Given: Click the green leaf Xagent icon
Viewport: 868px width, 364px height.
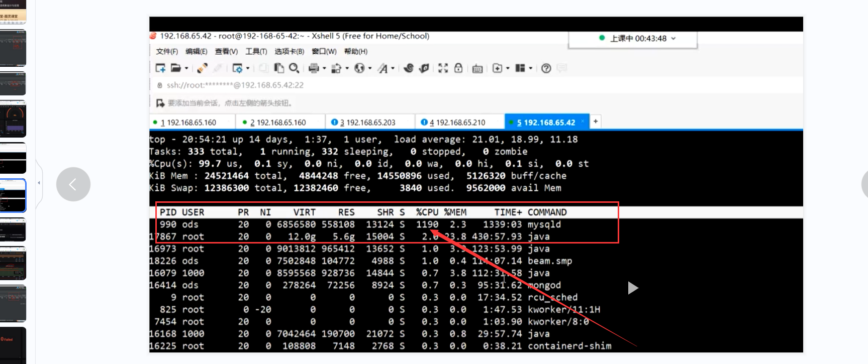Looking at the screenshot, I should pos(424,68).
